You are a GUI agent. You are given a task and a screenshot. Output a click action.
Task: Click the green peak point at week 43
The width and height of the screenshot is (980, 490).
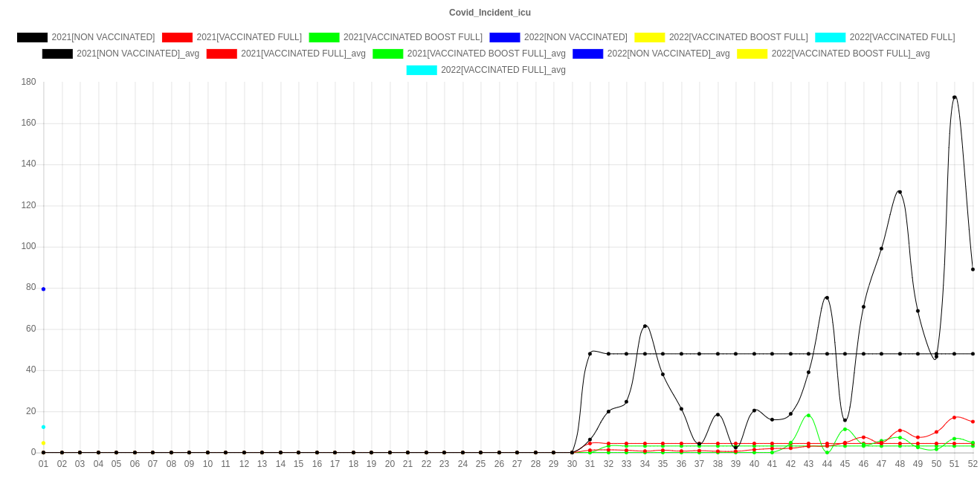(808, 416)
